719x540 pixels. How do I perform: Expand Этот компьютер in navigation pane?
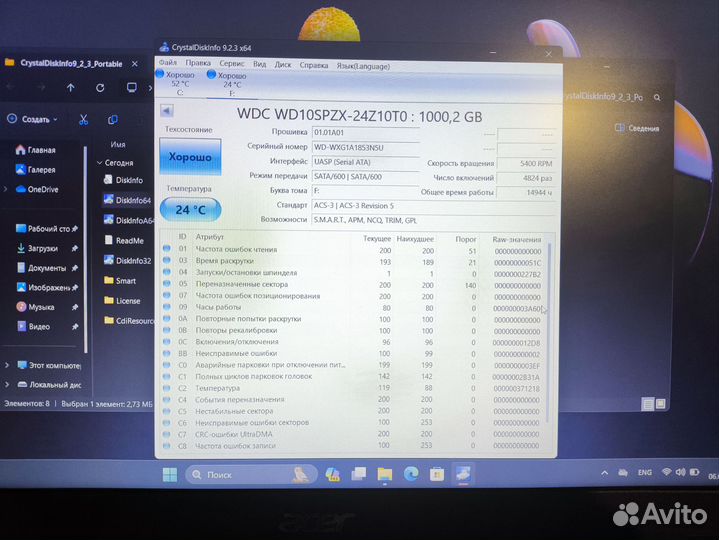[x=8, y=365]
